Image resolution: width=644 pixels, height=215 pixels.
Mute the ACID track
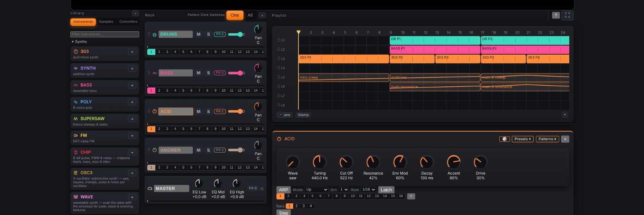coord(198,111)
